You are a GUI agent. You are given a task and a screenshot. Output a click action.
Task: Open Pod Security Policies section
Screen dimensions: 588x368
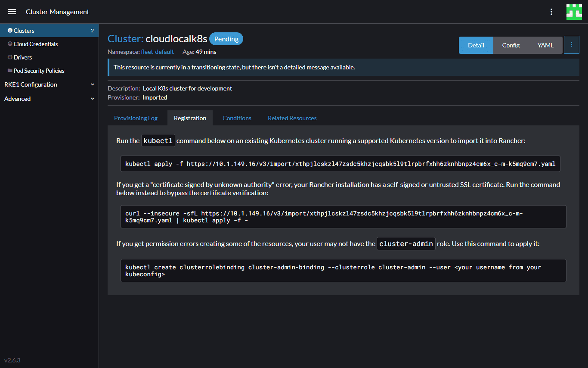(x=39, y=70)
